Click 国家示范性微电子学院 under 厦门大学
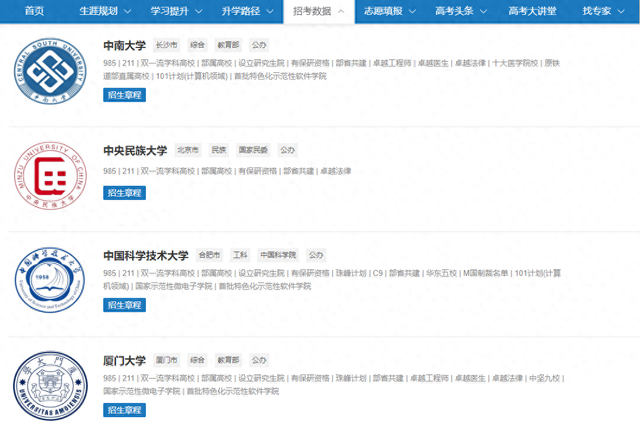This screenshot has height=435, width=640. pos(142,391)
